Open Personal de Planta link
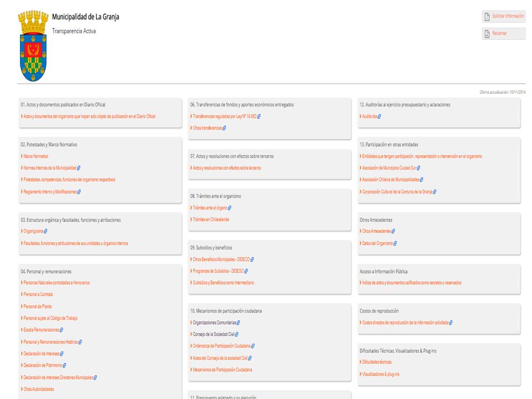532x399 pixels. [x=37, y=306]
